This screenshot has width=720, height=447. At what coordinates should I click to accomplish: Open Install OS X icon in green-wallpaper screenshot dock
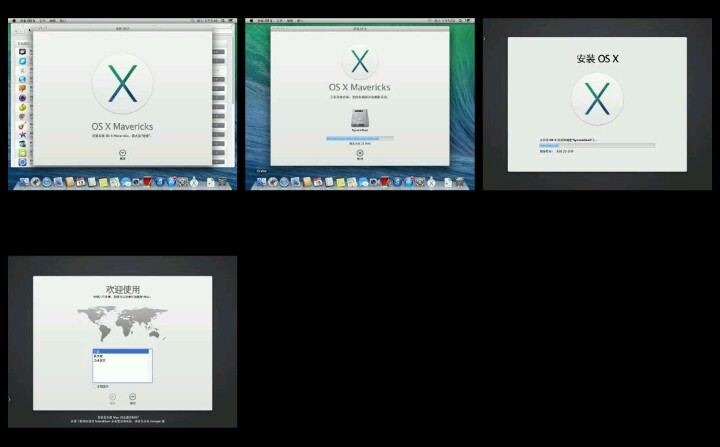coord(431,182)
